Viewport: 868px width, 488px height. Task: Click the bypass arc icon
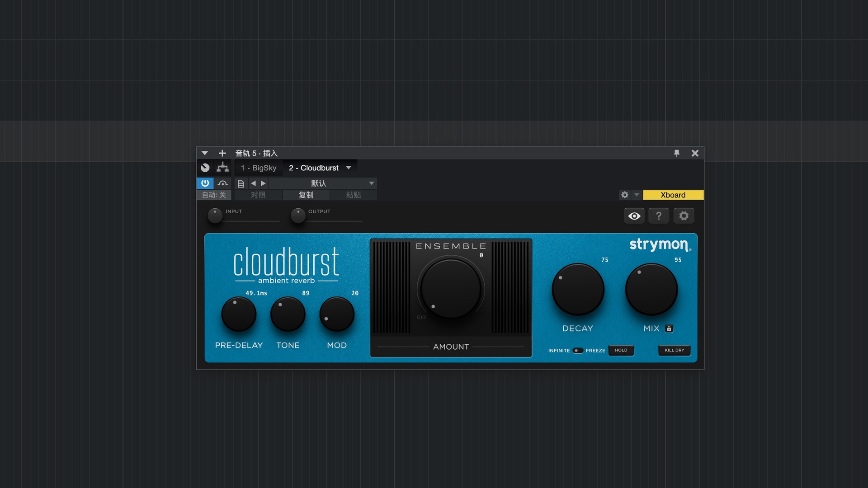click(x=222, y=183)
